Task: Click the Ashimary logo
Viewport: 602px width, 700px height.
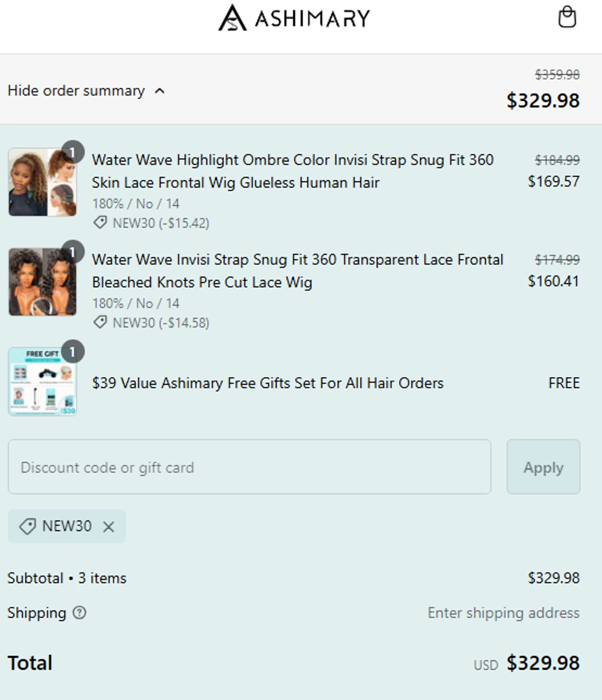Action: (x=294, y=18)
